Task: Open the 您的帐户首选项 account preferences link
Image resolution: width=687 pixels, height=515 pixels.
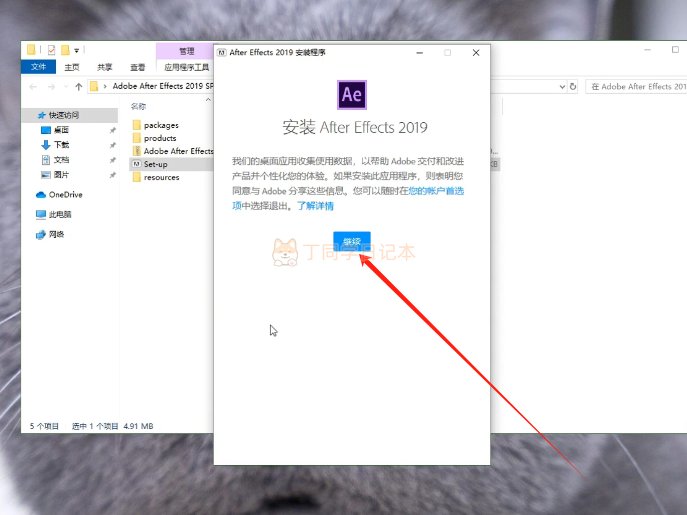Action: click(x=436, y=190)
